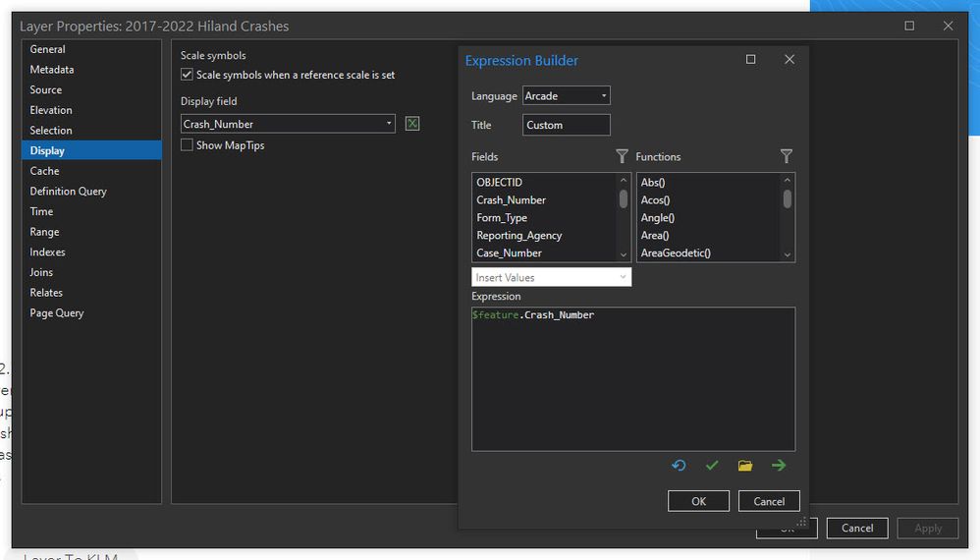980x560 pixels.
Task: Close the Layer Properties window
Action: click(x=949, y=26)
